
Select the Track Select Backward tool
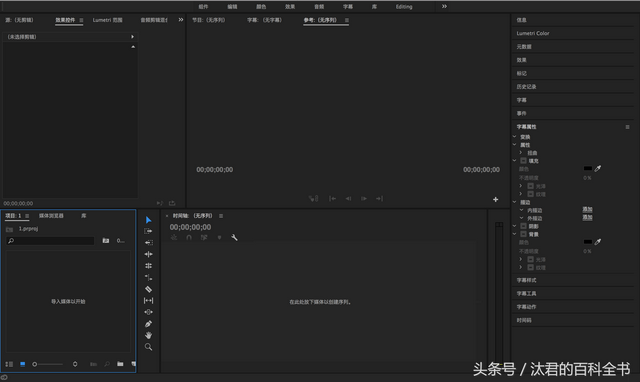pyautogui.click(x=149, y=242)
